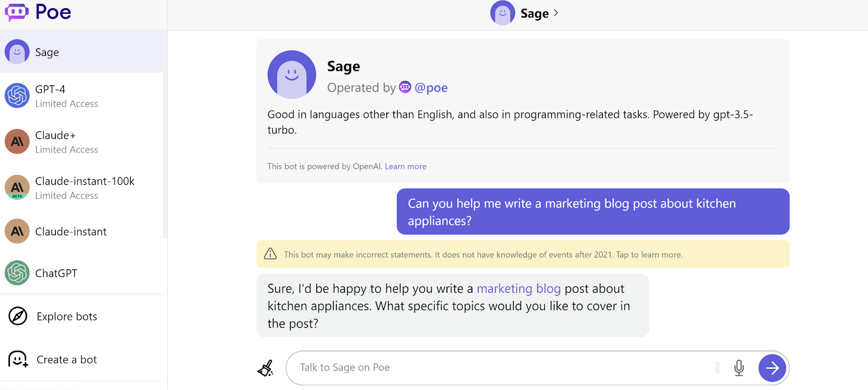Click the GPT-4 bot logo icon

17,96
